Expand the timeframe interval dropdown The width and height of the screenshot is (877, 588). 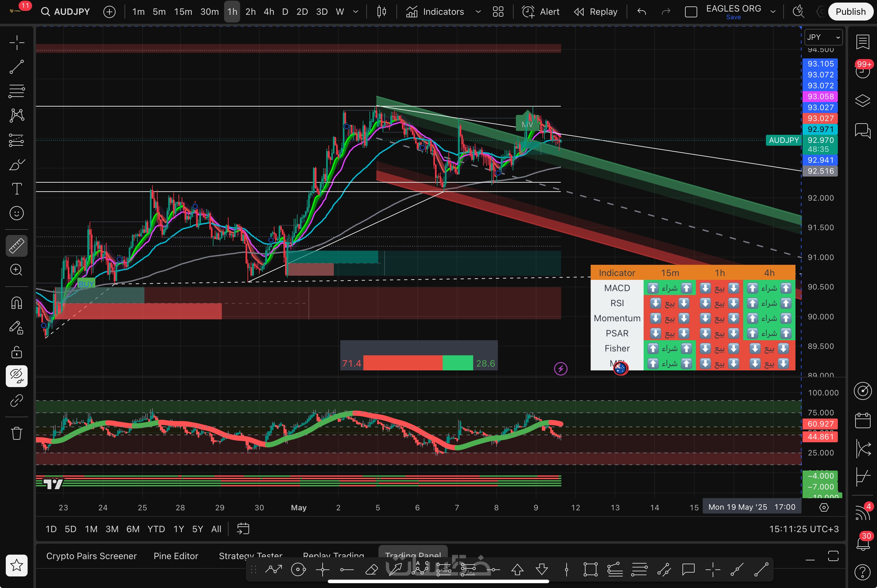click(355, 12)
